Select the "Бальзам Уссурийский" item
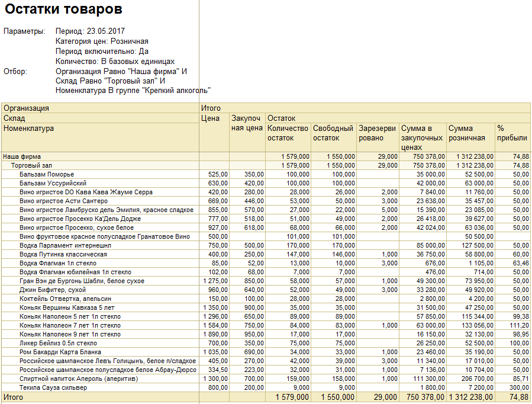 coord(53,183)
